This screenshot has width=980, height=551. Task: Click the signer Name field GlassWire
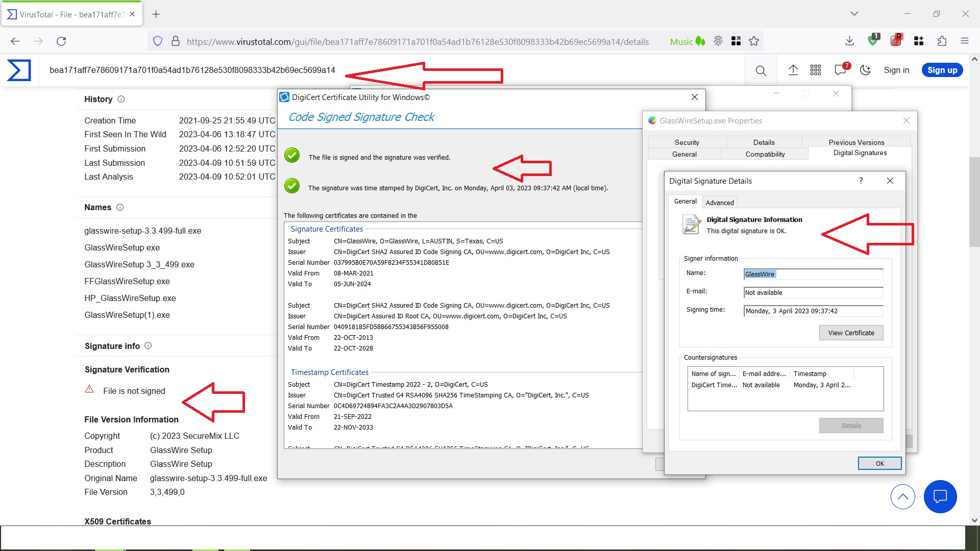tap(813, 274)
